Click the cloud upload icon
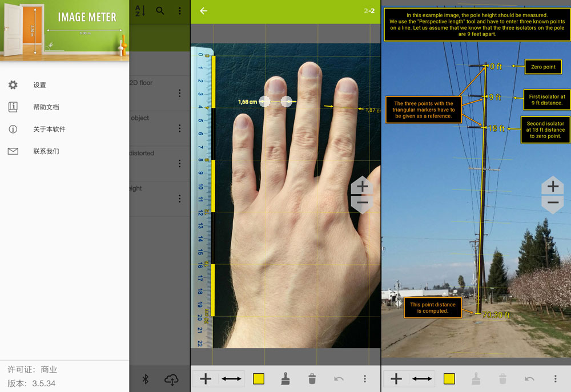Screen dimensions: 571x392 click(x=171, y=379)
